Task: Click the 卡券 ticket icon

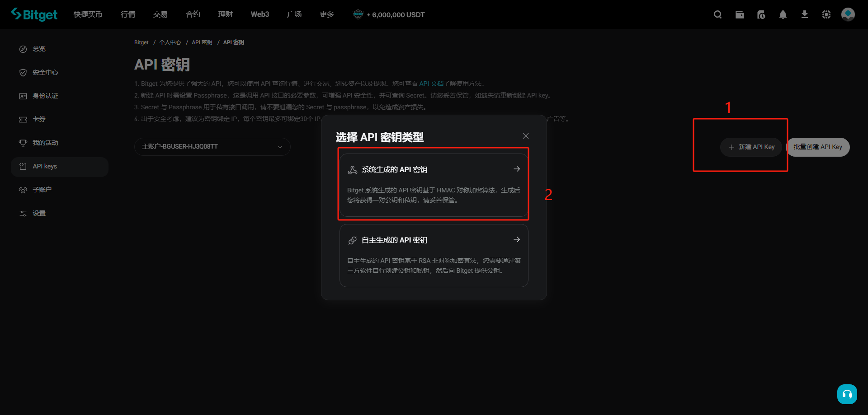Action: point(23,119)
